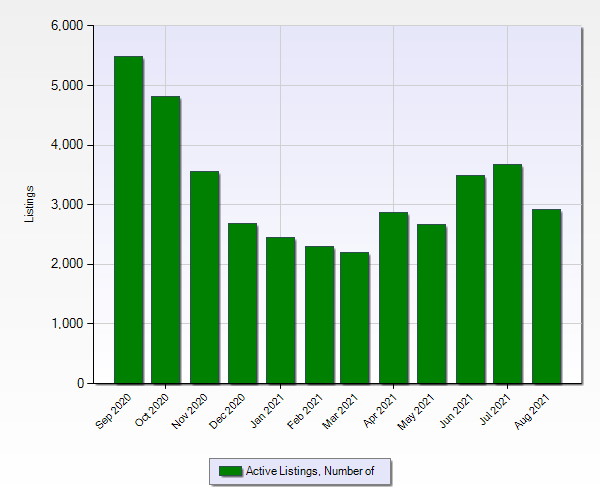Click the 'Listings' y-axis title

tap(30, 204)
